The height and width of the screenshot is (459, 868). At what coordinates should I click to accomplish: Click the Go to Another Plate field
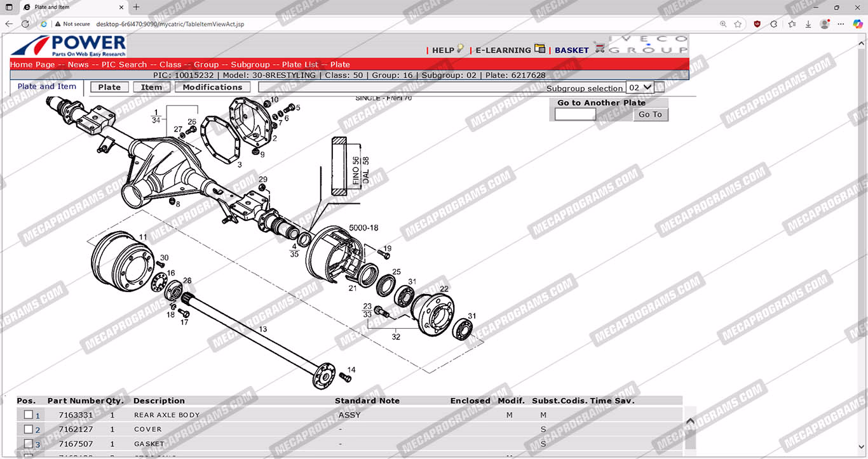coord(575,114)
